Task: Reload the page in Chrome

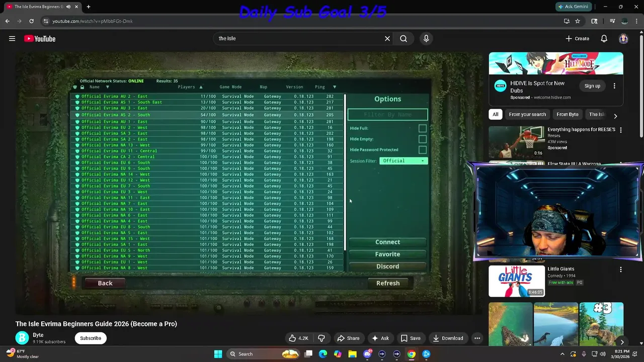Action: coord(31,21)
